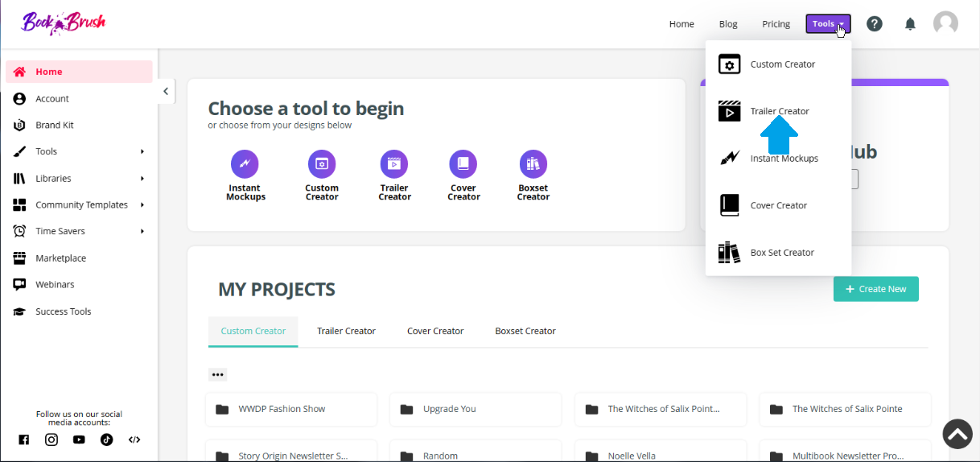Select Trailer Creator from the Tools dropdown menu
Viewport: 980px width, 462px height.
[778, 111]
